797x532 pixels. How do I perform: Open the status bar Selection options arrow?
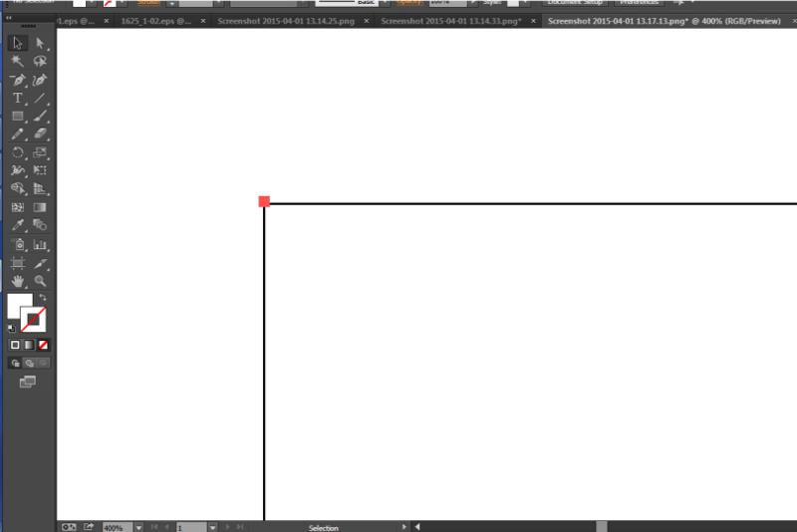404,527
